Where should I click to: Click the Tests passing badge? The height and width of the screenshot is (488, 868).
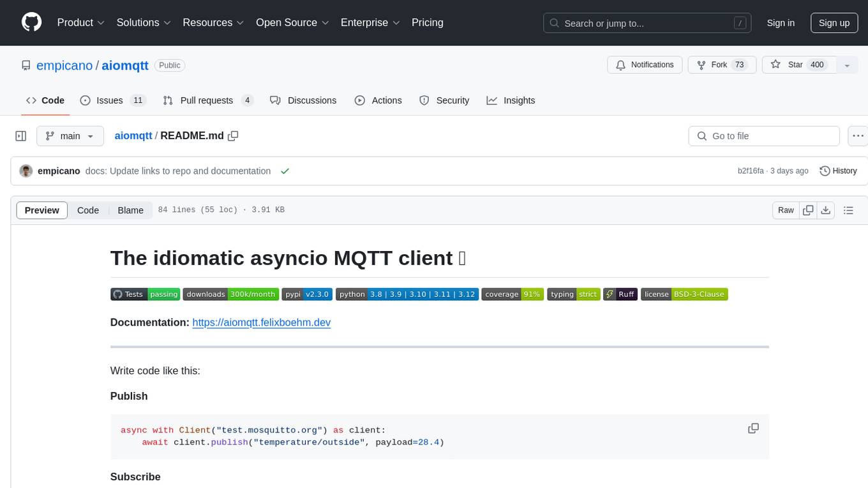(145, 294)
